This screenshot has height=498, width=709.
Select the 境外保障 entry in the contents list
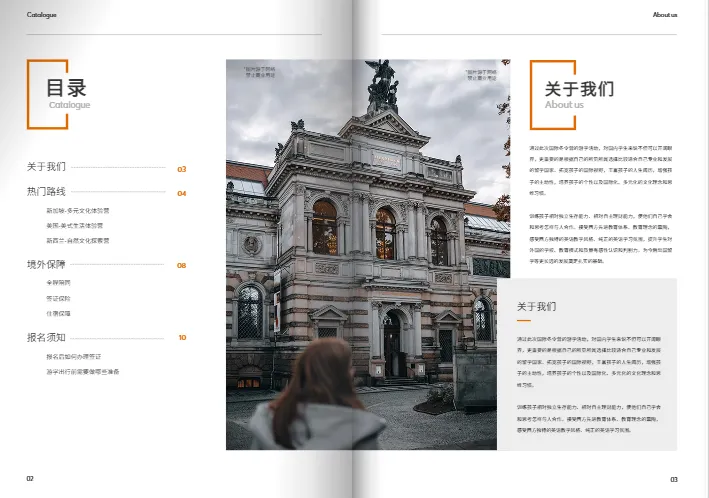(46, 264)
